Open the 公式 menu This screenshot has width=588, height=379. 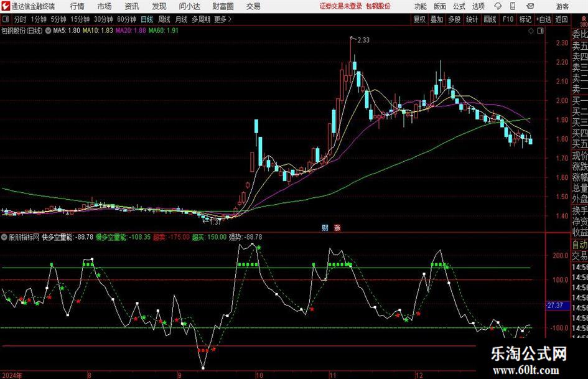(x=459, y=6)
